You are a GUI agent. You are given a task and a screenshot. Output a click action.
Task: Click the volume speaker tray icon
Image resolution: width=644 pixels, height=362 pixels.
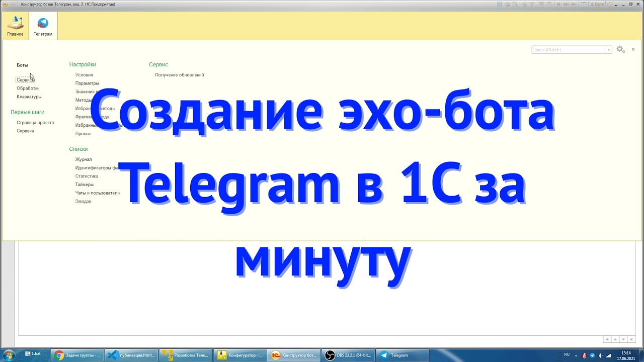[x=600, y=355]
